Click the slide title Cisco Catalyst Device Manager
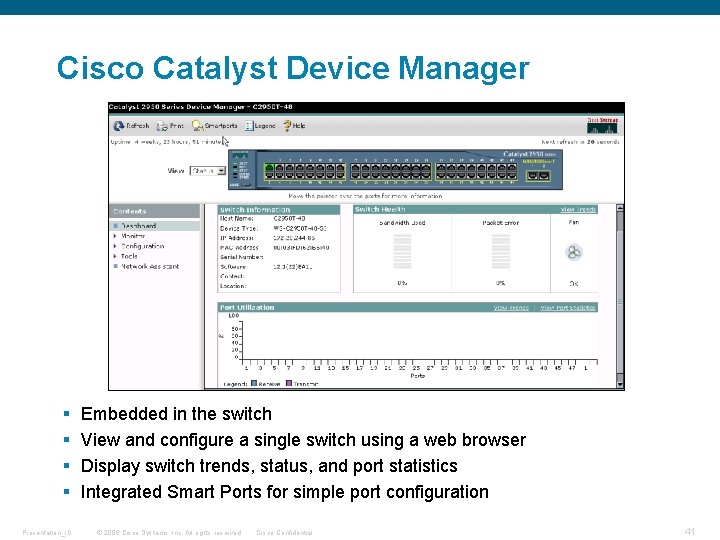 (293, 68)
